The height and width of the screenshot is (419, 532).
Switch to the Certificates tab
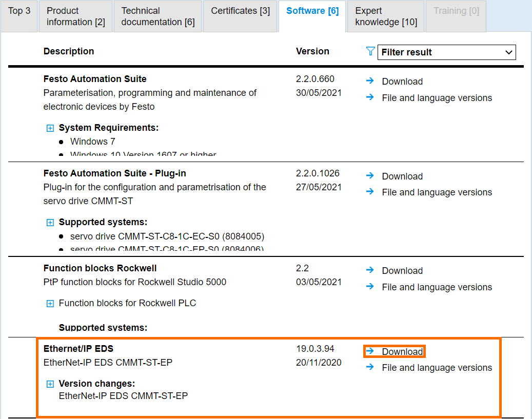[x=240, y=16]
